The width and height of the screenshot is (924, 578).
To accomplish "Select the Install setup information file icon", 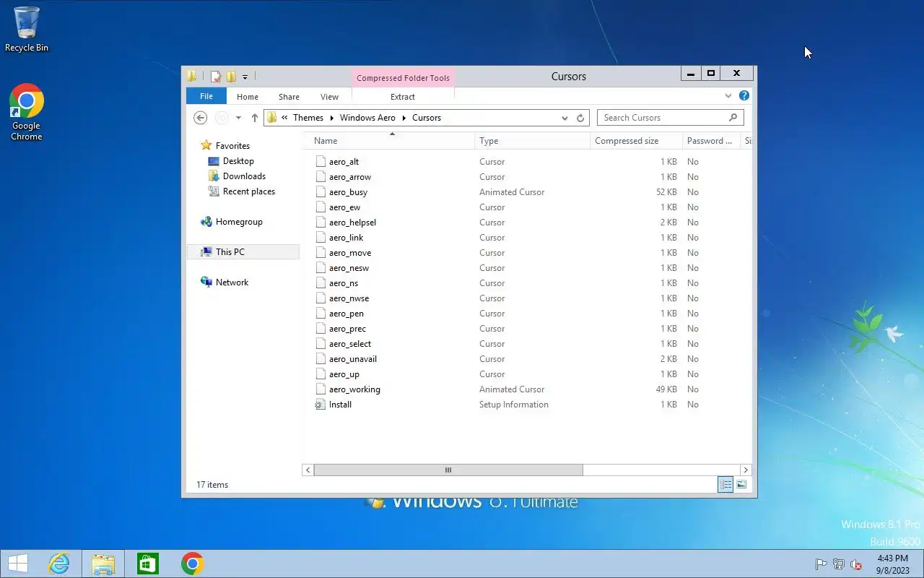I will tap(321, 405).
